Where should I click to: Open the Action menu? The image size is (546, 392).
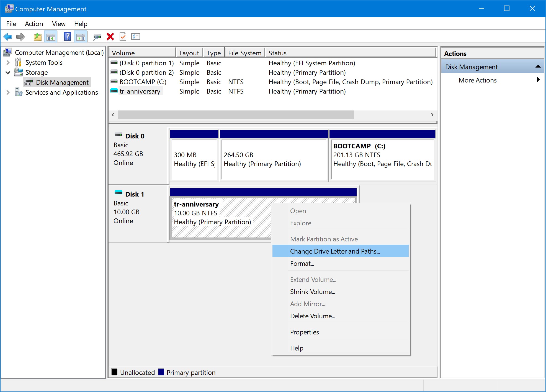(x=34, y=24)
